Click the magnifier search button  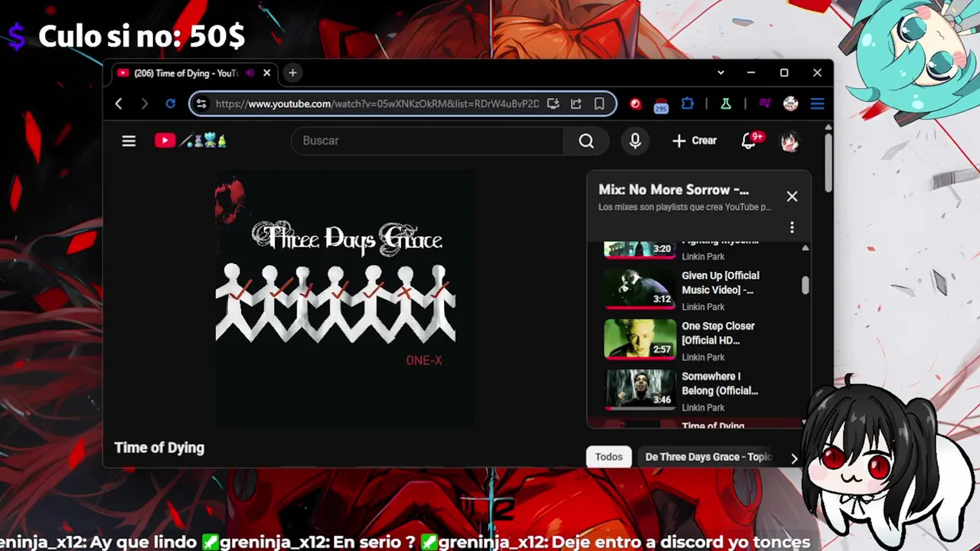pos(586,141)
